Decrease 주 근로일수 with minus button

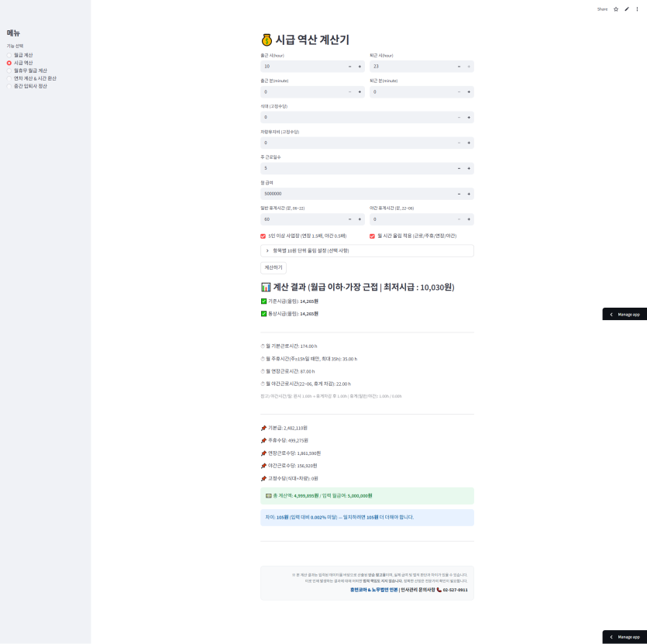tap(458, 168)
